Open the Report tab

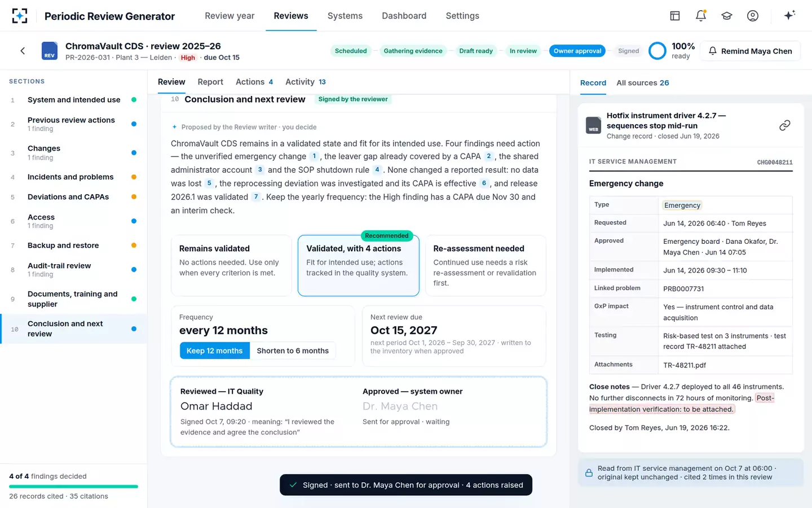click(210, 82)
